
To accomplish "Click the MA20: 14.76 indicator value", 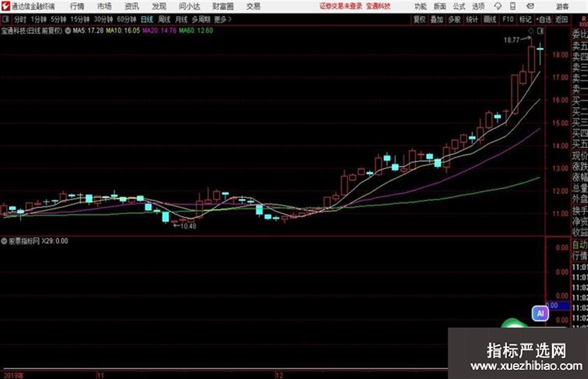I will [x=159, y=30].
